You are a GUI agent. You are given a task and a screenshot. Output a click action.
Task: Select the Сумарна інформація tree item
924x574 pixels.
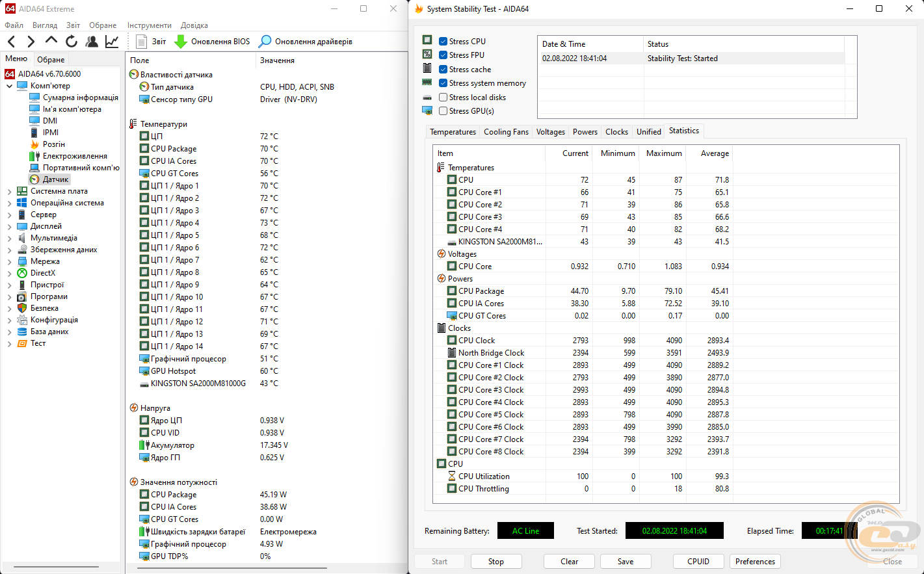81,98
